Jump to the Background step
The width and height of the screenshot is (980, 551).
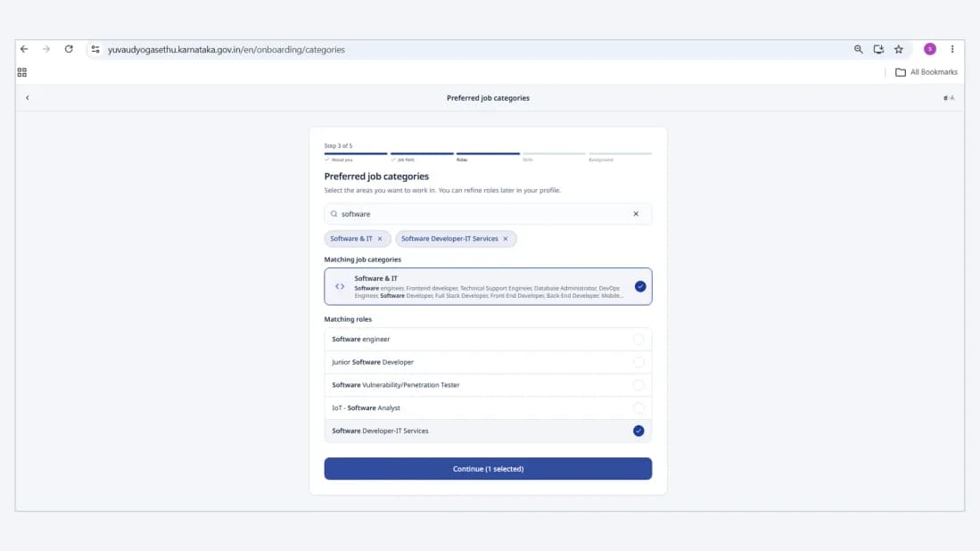click(x=601, y=160)
